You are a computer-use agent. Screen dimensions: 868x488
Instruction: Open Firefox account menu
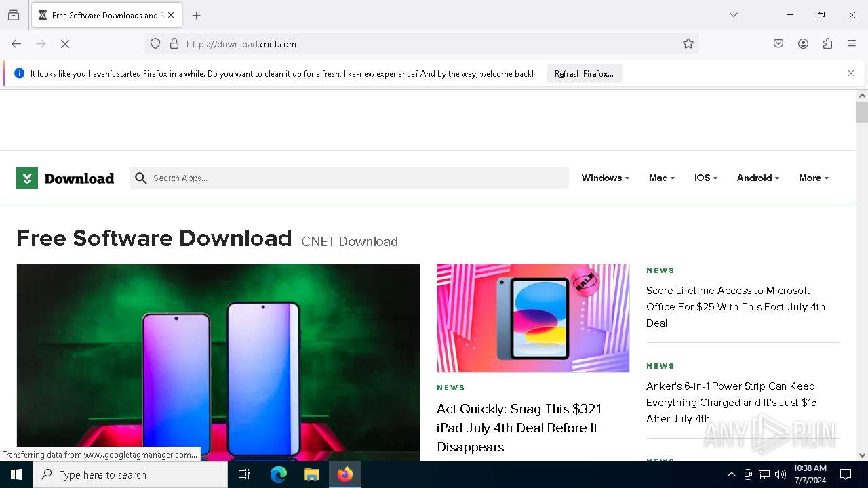pyautogui.click(x=803, y=44)
